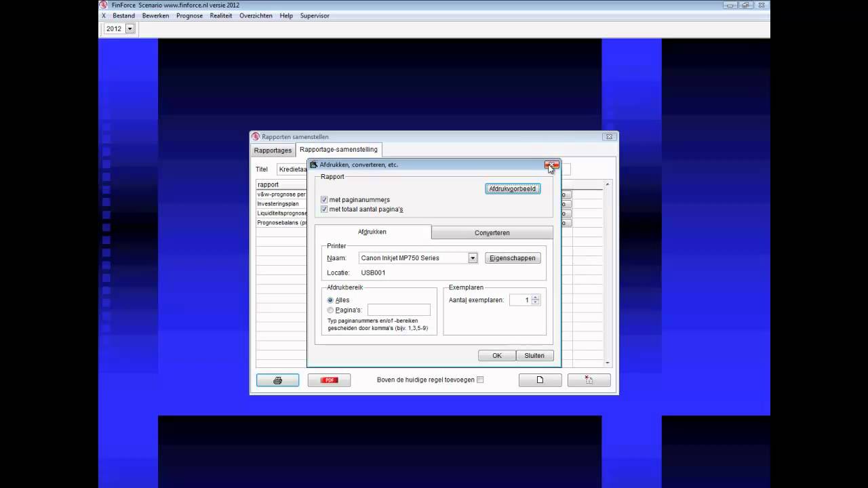This screenshot has height=488, width=868.
Task: Switch to the Converteren tab
Action: [x=492, y=232]
